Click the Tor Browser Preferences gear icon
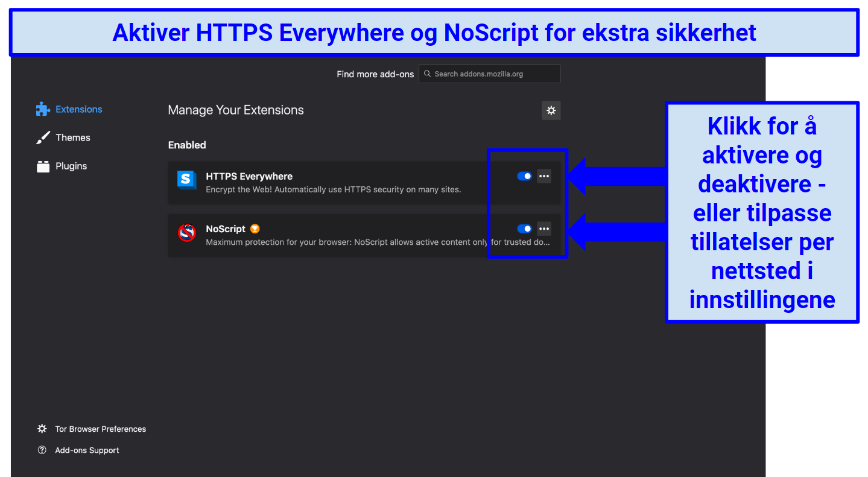This screenshot has height=477, width=868. pos(42,429)
